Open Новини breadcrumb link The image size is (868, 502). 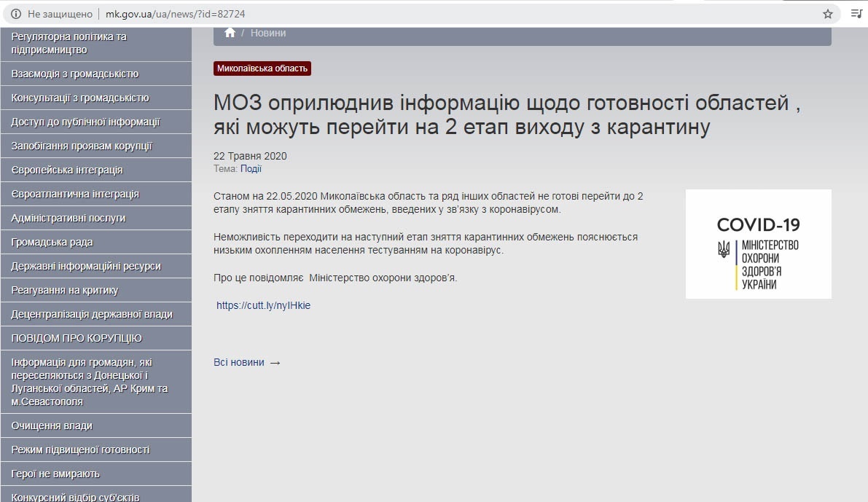click(x=268, y=33)
